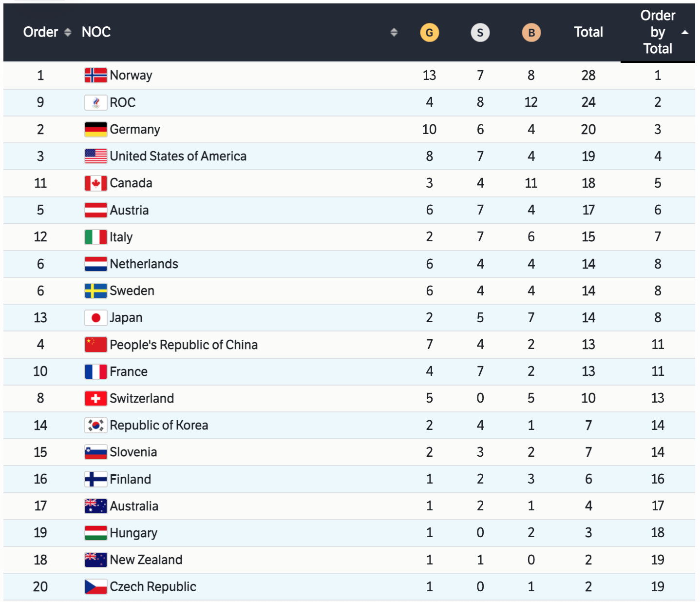
Task: Open the Germany team link
Action: coord(135,130)
